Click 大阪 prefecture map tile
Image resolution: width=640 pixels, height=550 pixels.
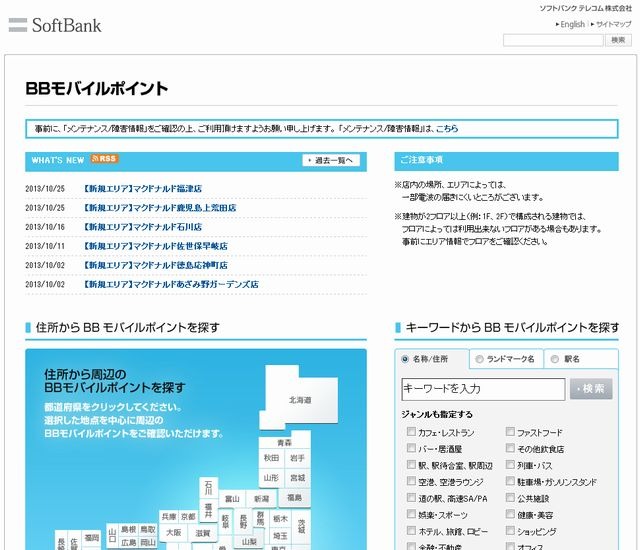(x=173, y=532)
